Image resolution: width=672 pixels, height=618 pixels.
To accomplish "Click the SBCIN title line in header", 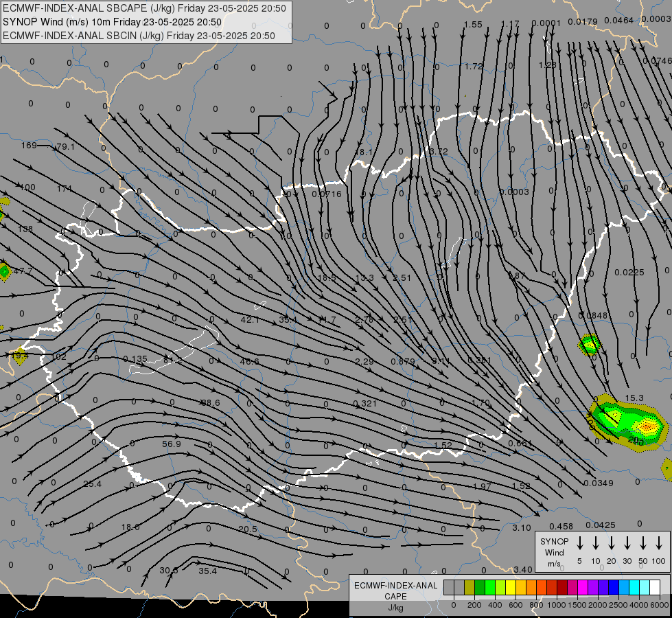I will point(139,36).
